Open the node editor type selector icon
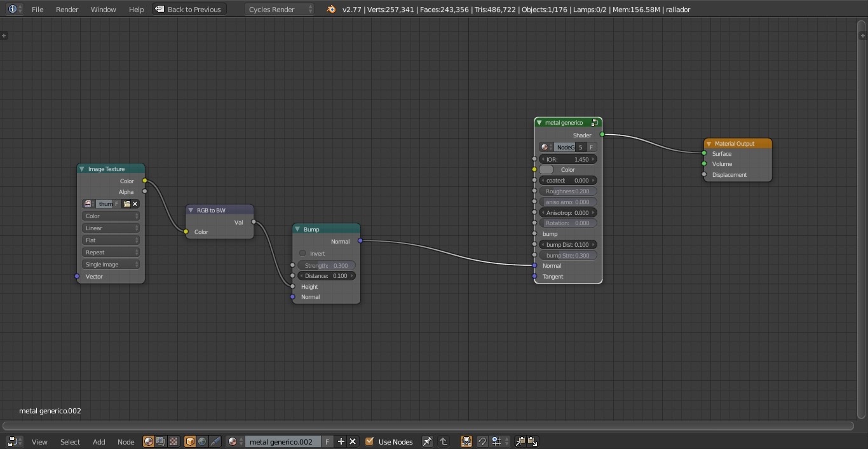Viewport: 868px width, 449px height. tap(15, 441)
